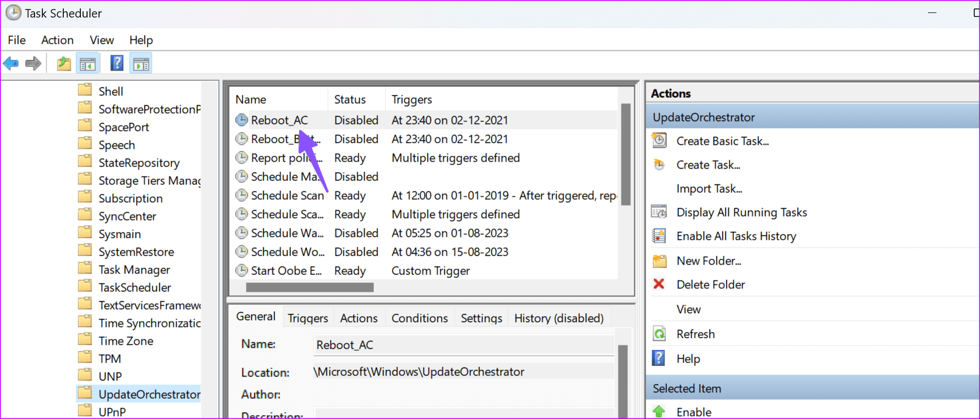The image size is (980, 419).
Task: Select the SyncCenter folder in tree
Action: click(127, 216)
